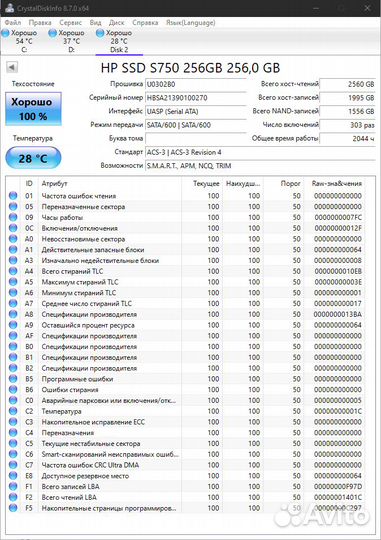The image size is (381, 540).
Task: Click status icon for attribute A4
Action: pos(13,271)
